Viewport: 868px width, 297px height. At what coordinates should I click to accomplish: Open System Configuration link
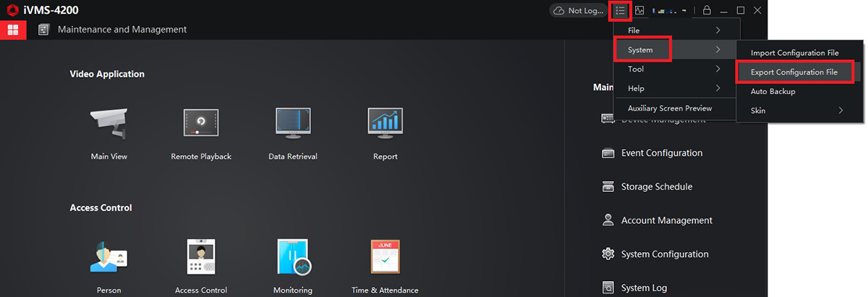click(665, 254)
